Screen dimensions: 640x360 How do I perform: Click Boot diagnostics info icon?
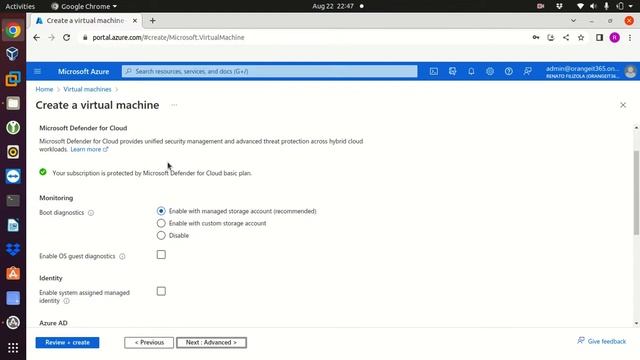click(91, 213)
